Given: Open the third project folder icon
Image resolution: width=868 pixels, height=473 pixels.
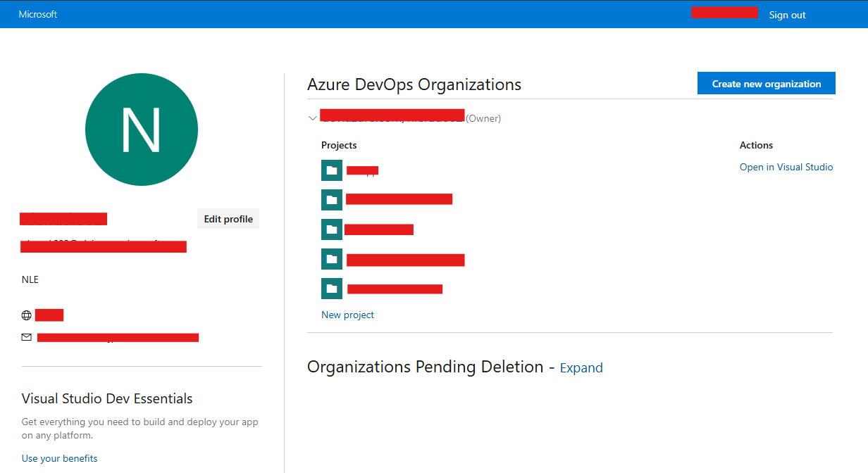Looking at the screenshot, I should click(332, 229).
